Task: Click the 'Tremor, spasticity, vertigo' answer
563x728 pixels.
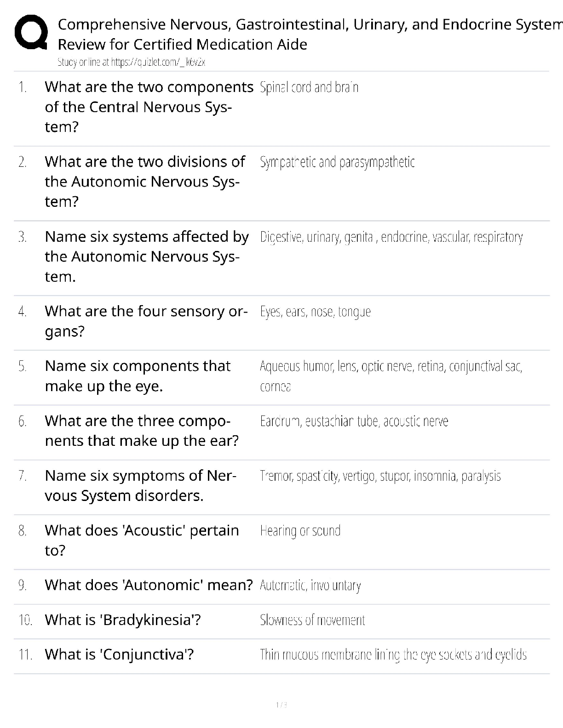Action: pyautogui.click(x=380, y=476)
